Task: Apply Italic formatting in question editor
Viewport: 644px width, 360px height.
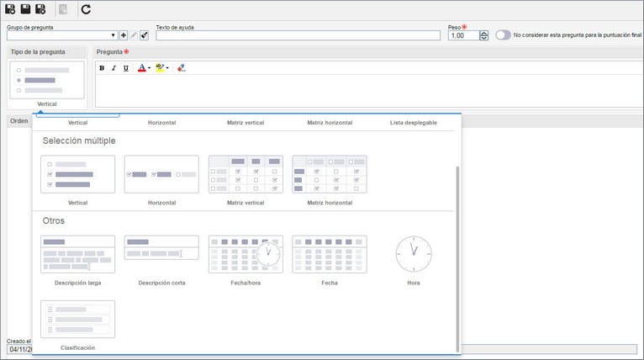Action: (x=113, y=68)
